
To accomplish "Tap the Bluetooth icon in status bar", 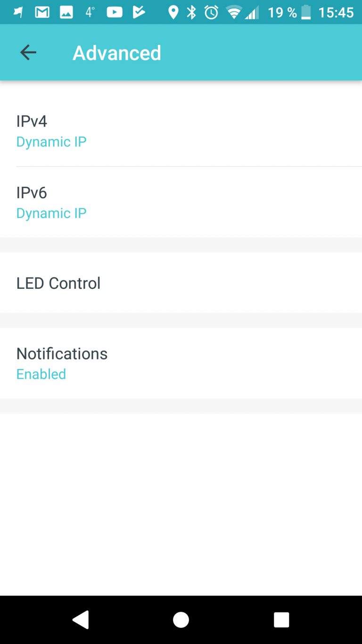I will pyautogui.click(x=191, y=13).
